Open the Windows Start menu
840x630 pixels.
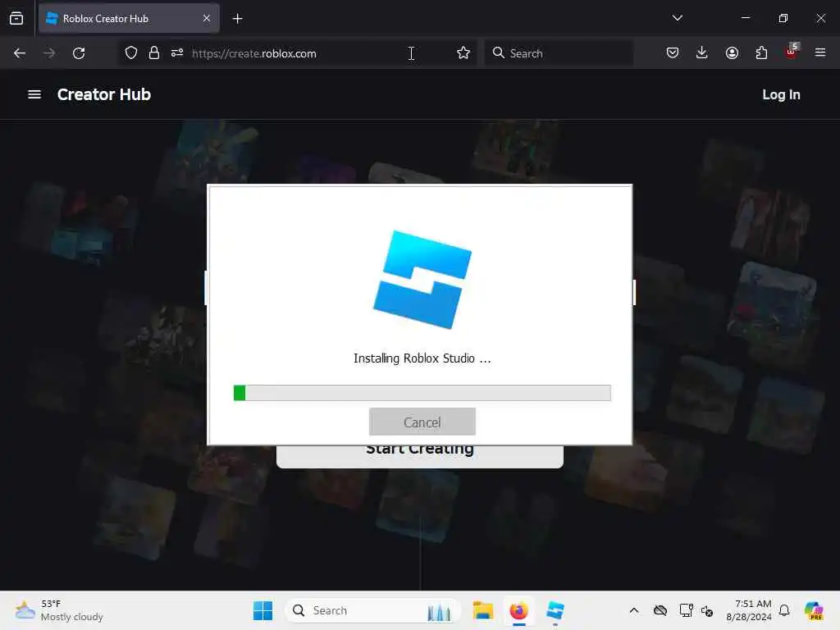tap(262, 610)
